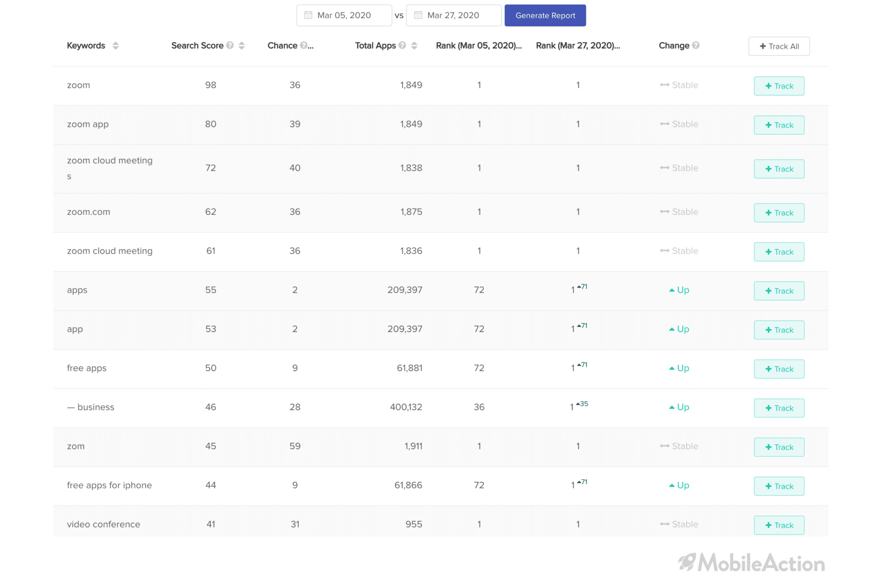Open Chance help question icon
The image size is (882, 588).
304,45
